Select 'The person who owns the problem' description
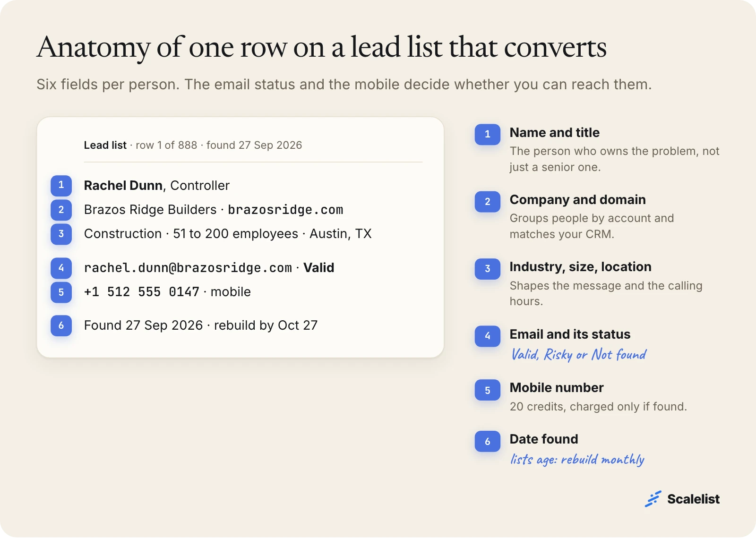The width and height of the screenshot is (756, 538). 614,159
